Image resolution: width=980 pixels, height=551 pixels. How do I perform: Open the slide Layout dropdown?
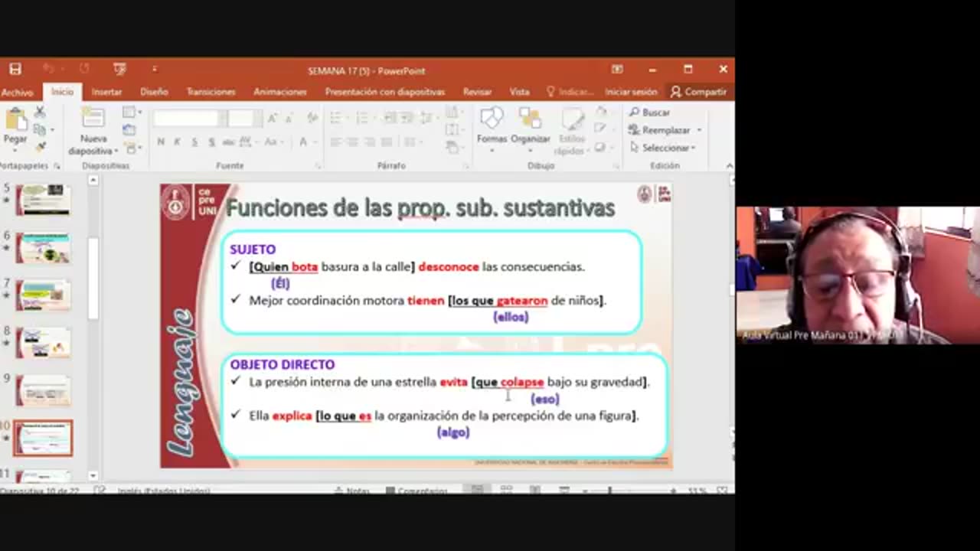pos(131,113)
